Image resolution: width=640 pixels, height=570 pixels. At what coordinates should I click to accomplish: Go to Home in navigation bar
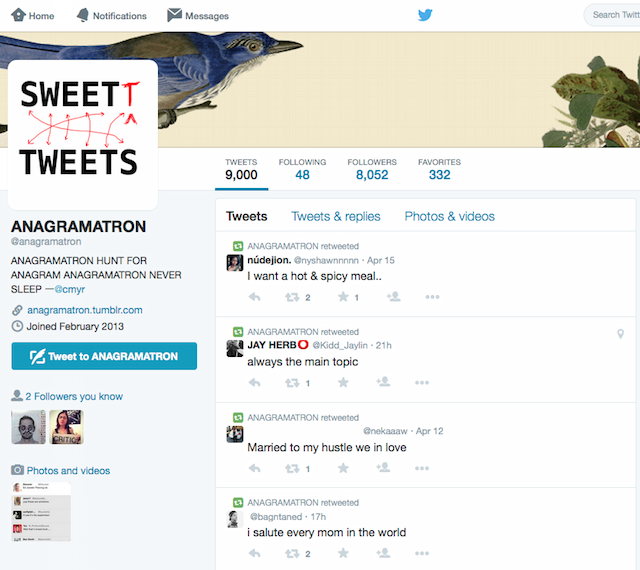tap(33, 16)
